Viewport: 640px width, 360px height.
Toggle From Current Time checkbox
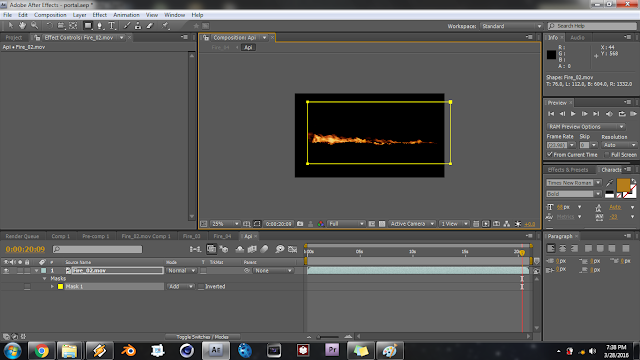(549, 154)
